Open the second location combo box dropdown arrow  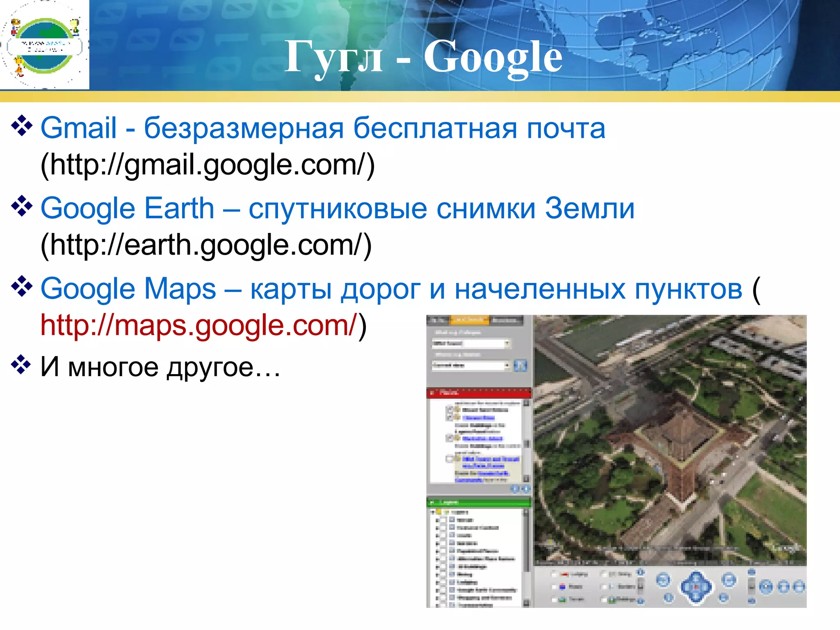[507, 365]
